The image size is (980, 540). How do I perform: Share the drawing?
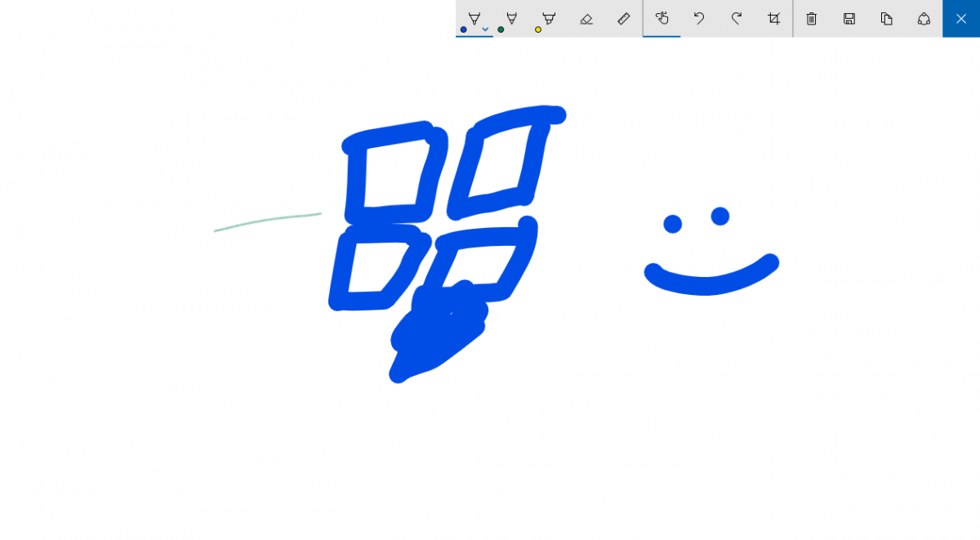tap(924, 18)
